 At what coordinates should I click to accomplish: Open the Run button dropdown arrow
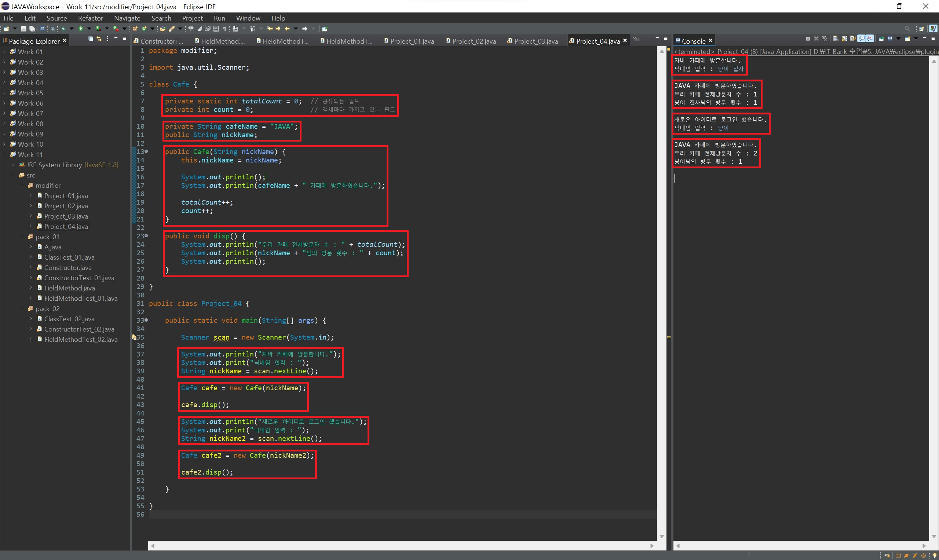tap(89, 29)
